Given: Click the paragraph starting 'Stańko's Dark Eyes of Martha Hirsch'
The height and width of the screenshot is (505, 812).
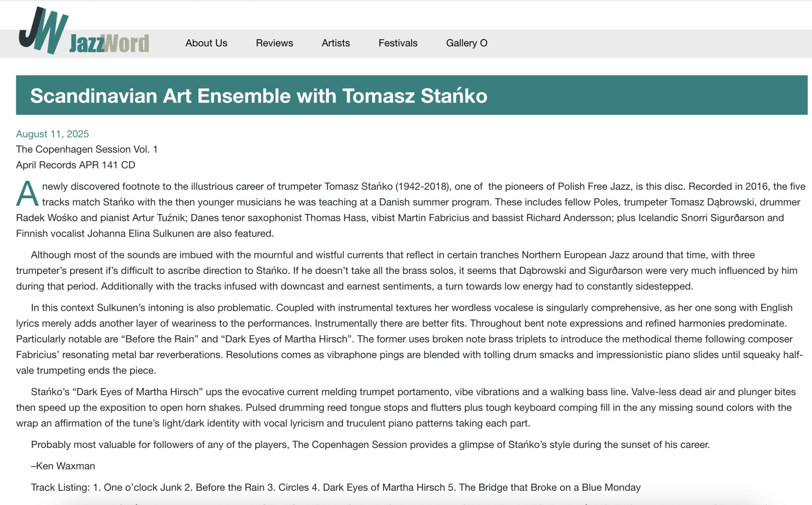Looking at the screenshot, I should click(406, 407).
